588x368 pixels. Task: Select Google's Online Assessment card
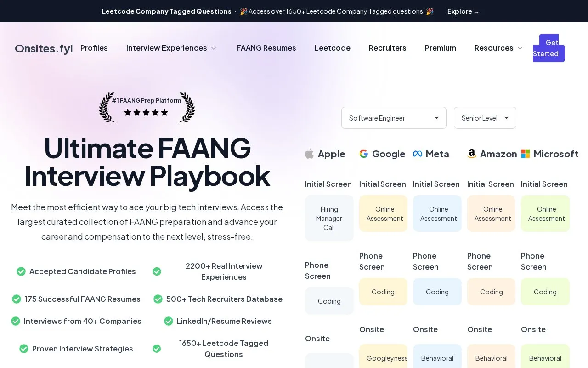384,213
